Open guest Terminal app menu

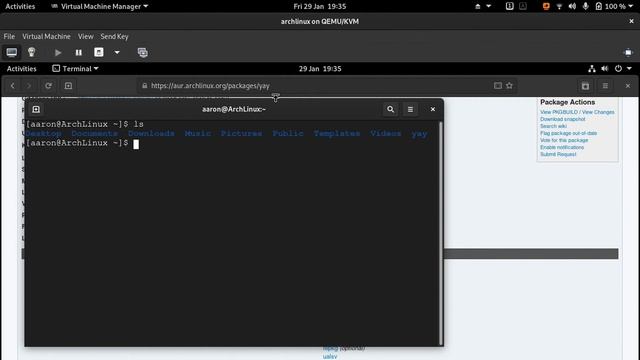coord(76,69)
